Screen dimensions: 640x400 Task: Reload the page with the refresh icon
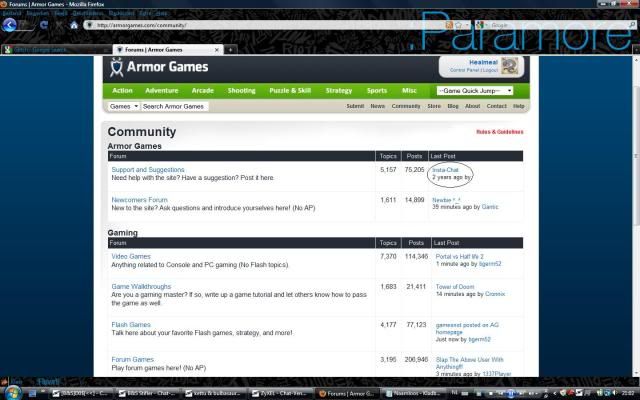pos(44,25)
